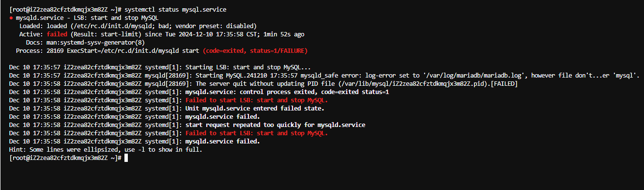Click the 'Hint: Some lines were ellipsized' line
Viewport: 644px width, 190px height.
tap(106, 150)
